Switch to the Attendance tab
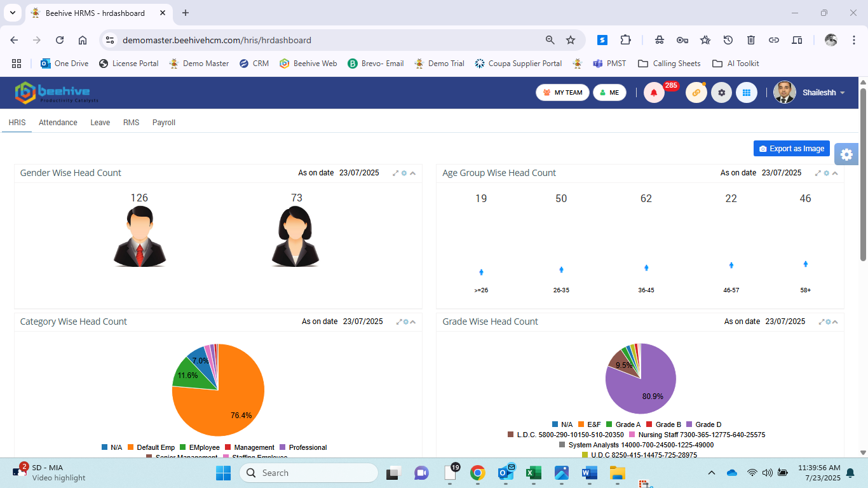The width and height of the screenshot is (868, 488). pyautogui.click(x=58, y=123)
